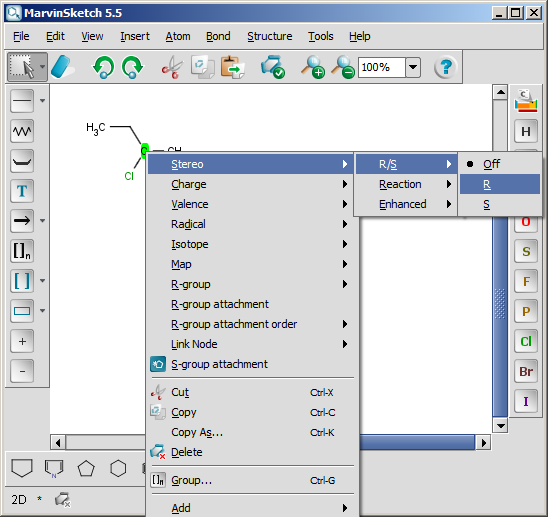The image size is (548, 517).
Task: Select the blue brackets tool
Action: (22, 281)
